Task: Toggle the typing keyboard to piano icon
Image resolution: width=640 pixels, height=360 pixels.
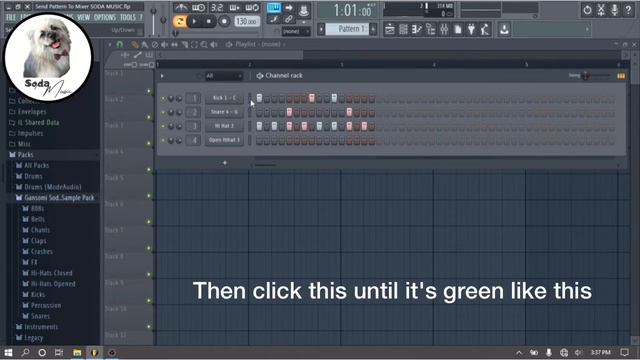Action: pos(273,7)
